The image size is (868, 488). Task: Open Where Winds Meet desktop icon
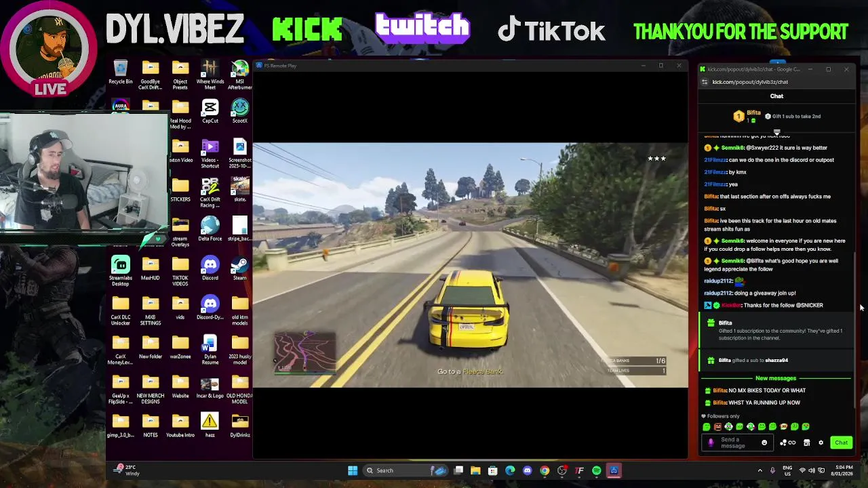210,75
